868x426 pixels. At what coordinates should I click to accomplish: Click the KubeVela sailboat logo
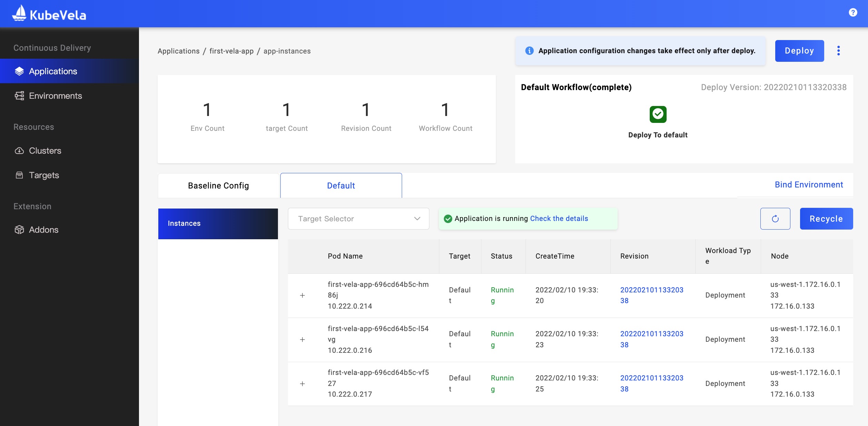point(19,13)
